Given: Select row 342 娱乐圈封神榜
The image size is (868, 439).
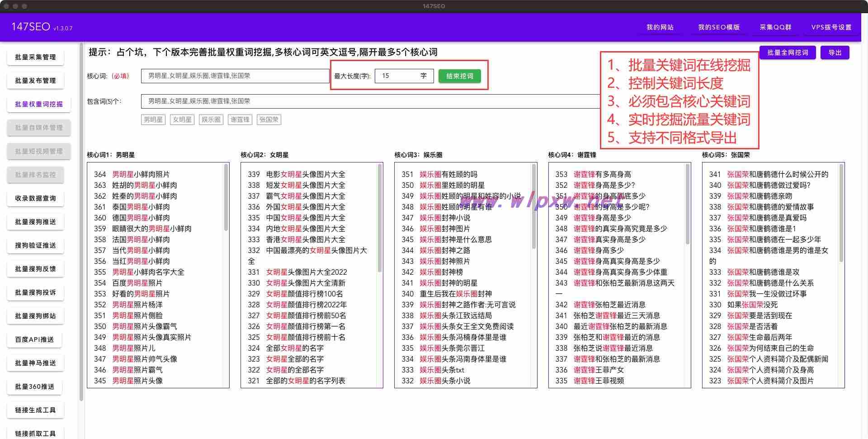Looking at the screenshot, I should [432, 272].
